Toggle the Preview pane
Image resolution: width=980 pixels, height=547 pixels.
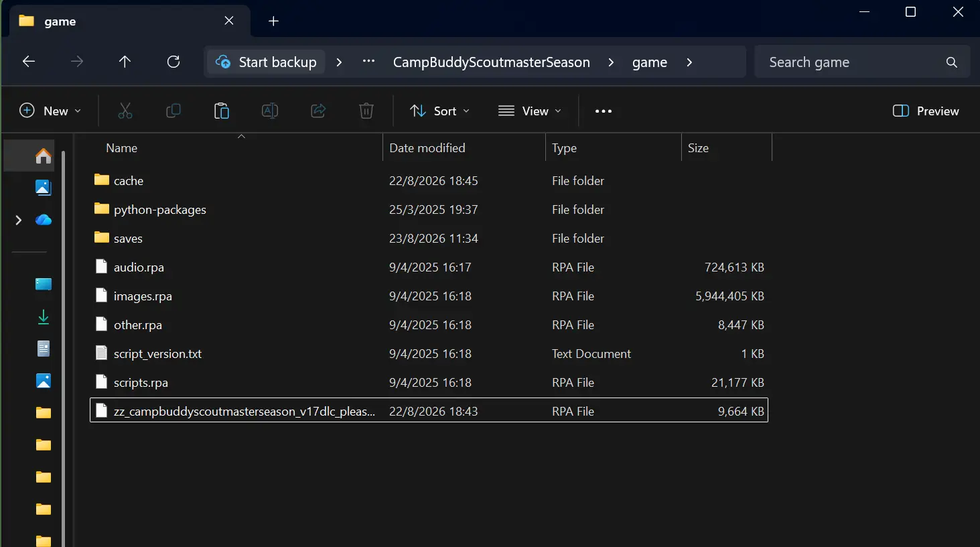click(926, 111)
